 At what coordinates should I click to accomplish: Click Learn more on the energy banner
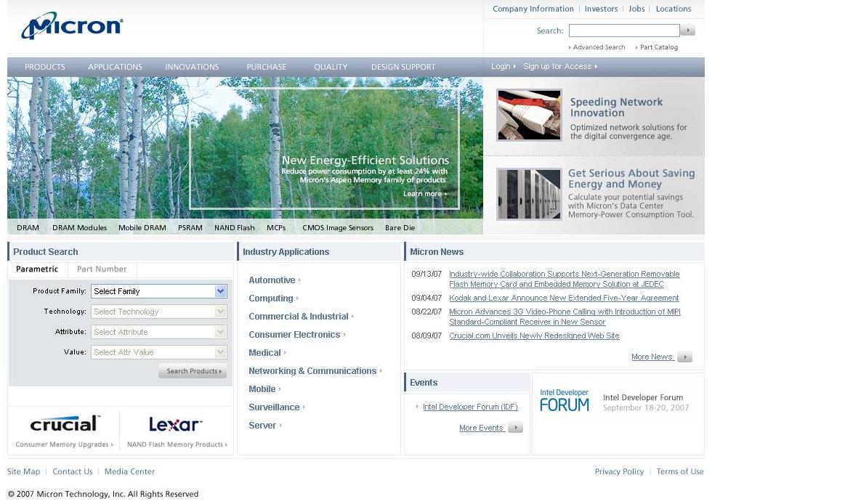tap(425, 194)
